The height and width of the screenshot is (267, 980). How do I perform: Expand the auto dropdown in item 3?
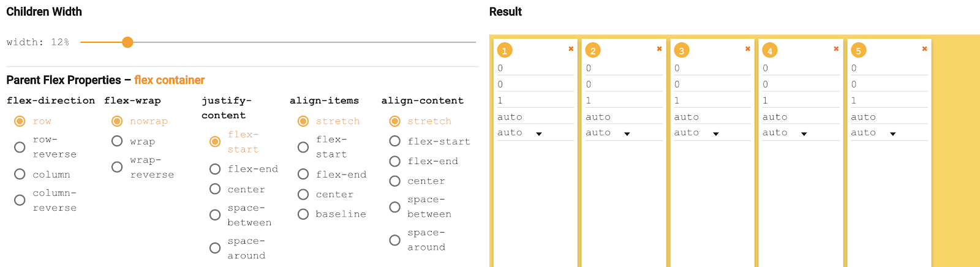pos(697,133)
